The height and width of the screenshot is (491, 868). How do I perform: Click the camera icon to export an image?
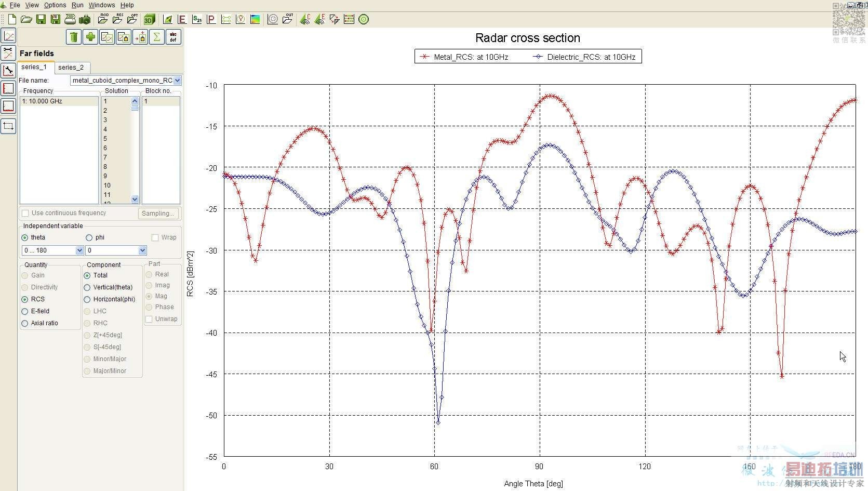[84, 20]
